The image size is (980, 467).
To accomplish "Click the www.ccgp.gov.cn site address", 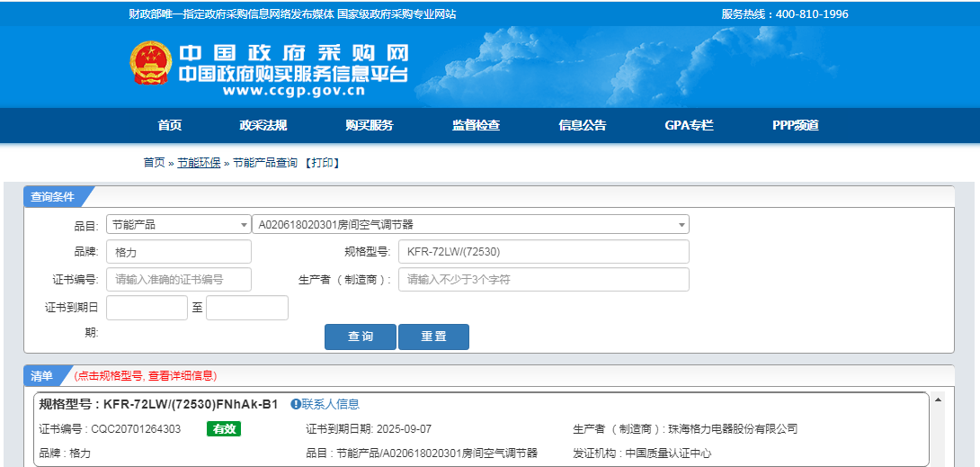I will coord(293,91).
